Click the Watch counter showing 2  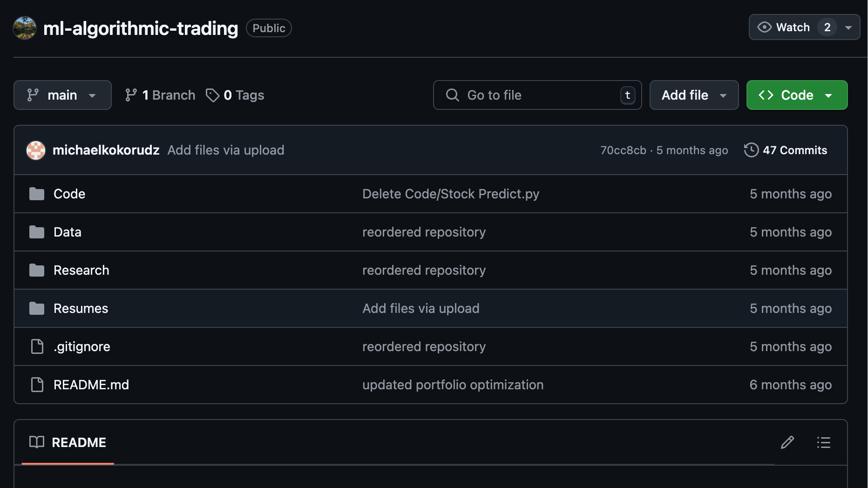[827, 27]
